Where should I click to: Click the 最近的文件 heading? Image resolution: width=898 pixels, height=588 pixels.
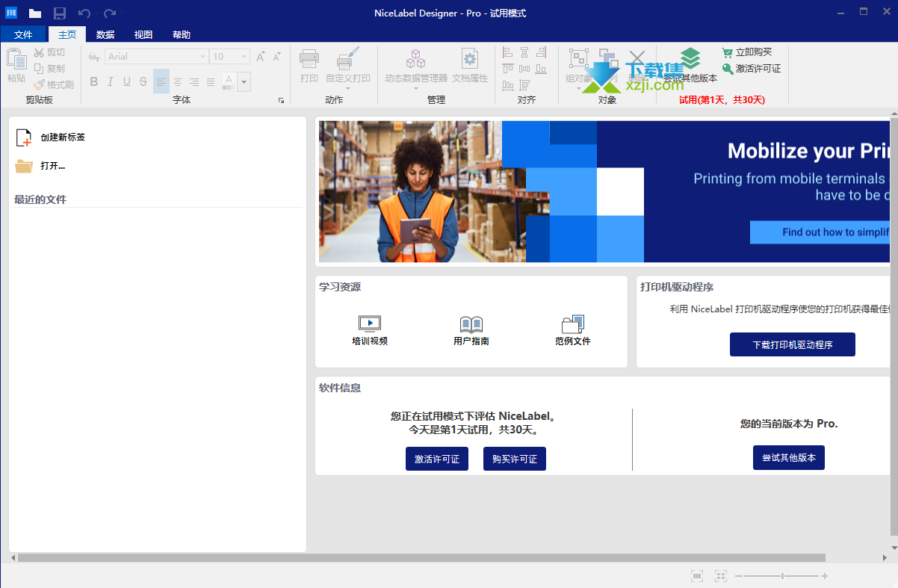point(40,199)
